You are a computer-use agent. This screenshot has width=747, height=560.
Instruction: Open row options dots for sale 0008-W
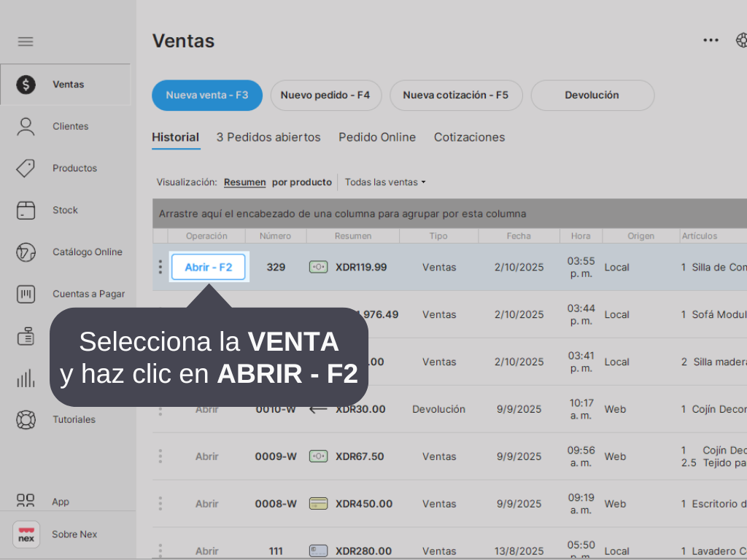pos(160,503)
